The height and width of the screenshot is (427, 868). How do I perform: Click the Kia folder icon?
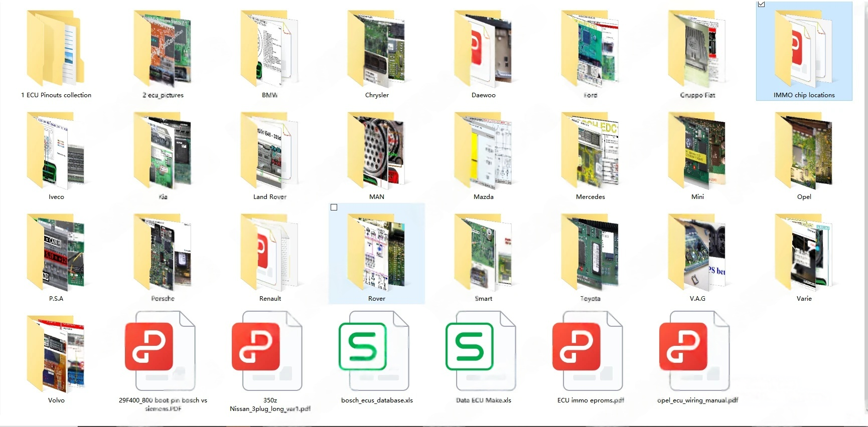(163, 150)
